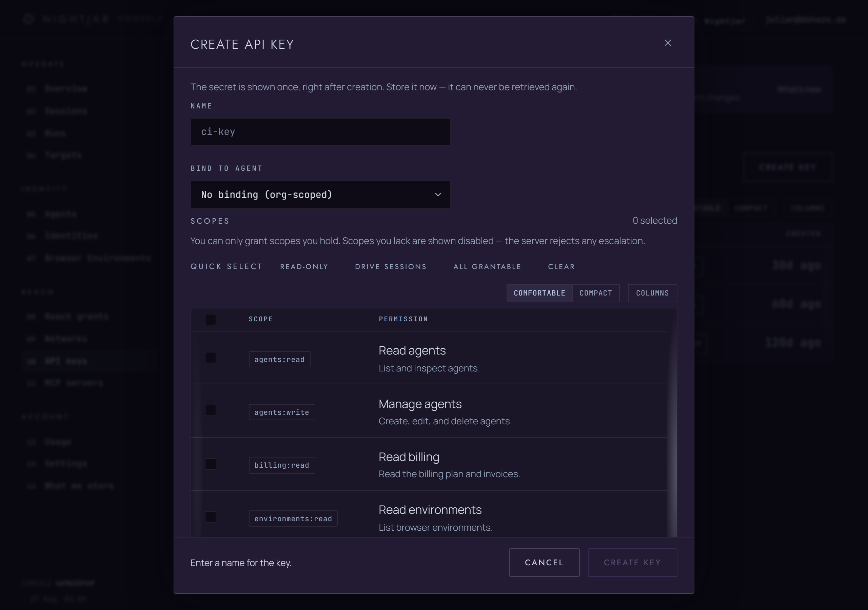Click the environments:read scope tag

tap(293, 518)
